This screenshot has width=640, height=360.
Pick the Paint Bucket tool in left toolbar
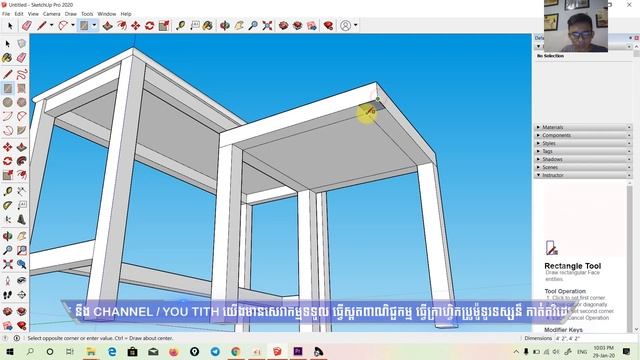[8, 58]
